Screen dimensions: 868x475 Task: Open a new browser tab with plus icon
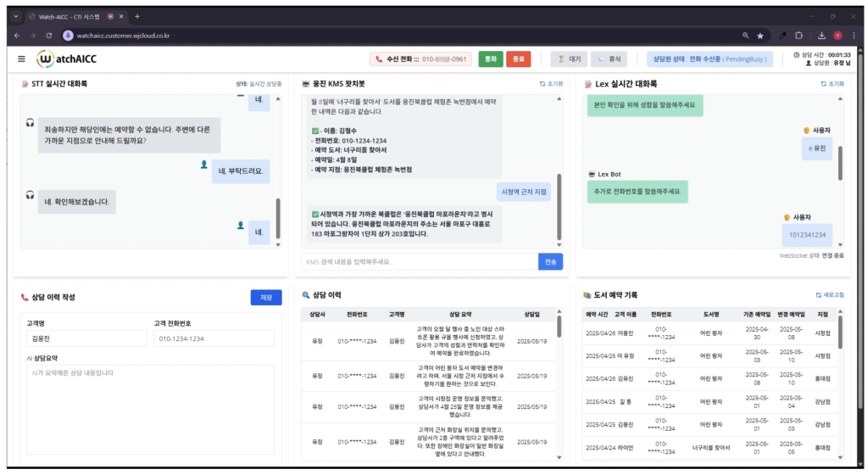pos(137,16)
